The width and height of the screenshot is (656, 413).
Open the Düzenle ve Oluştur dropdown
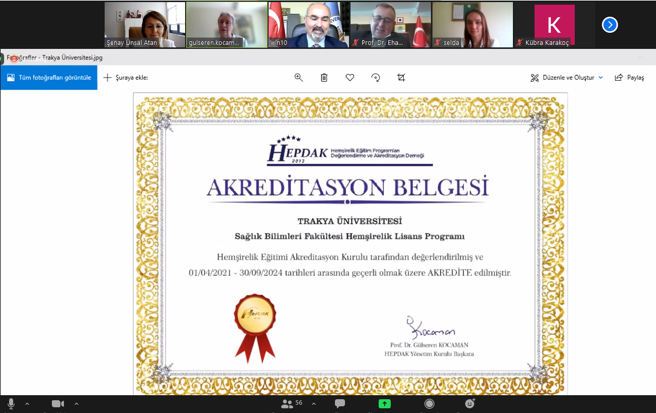point(567,77)
